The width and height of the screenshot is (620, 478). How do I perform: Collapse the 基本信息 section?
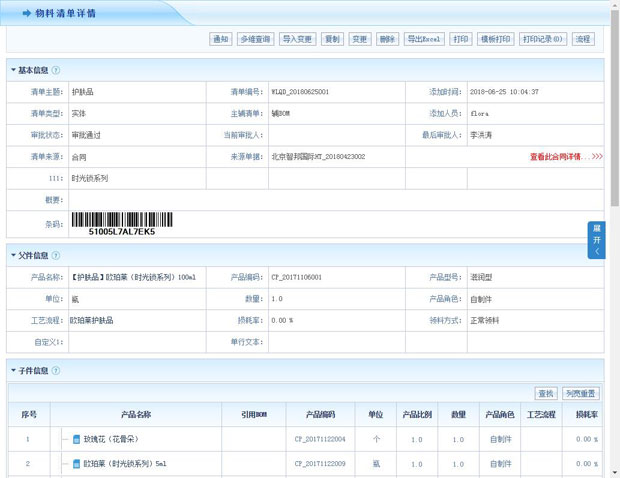[14, 70]
